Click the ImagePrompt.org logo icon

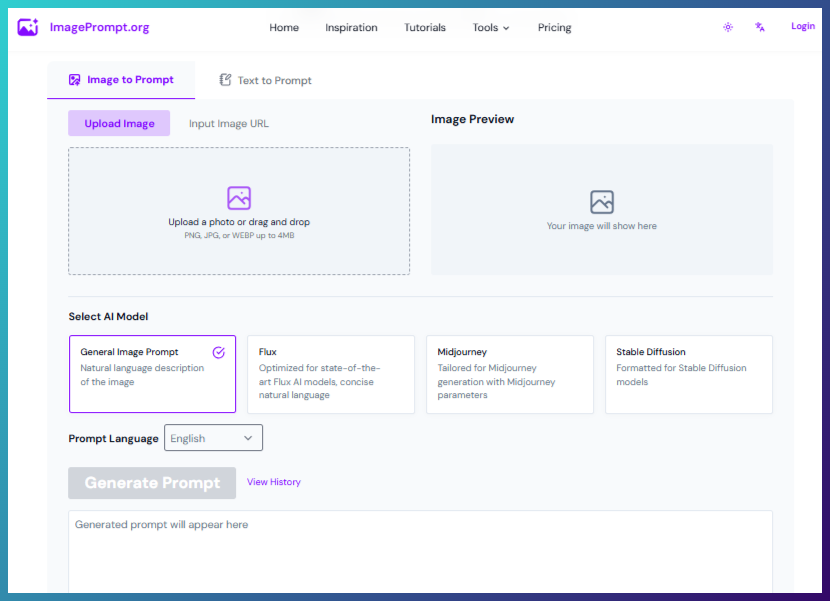click(28, 27)
